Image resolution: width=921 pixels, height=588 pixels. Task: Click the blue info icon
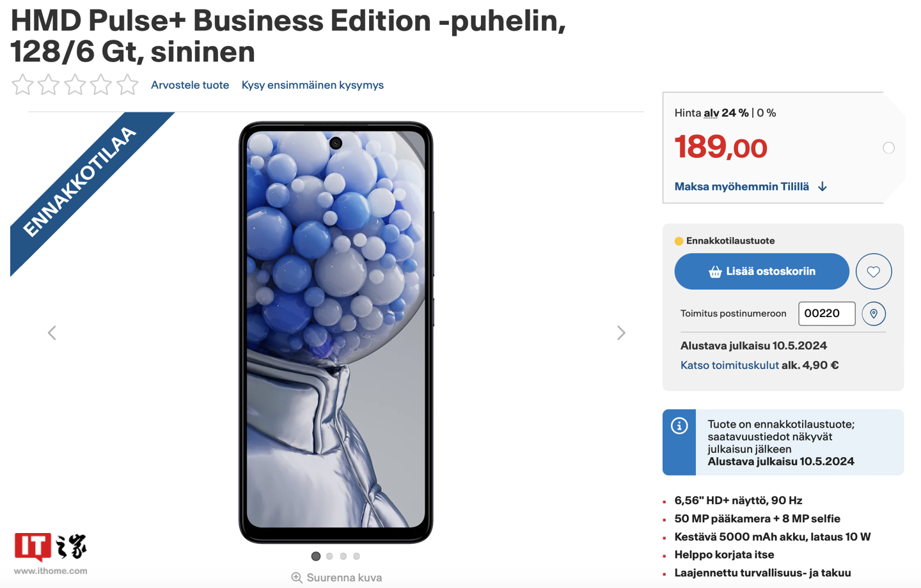679,426
